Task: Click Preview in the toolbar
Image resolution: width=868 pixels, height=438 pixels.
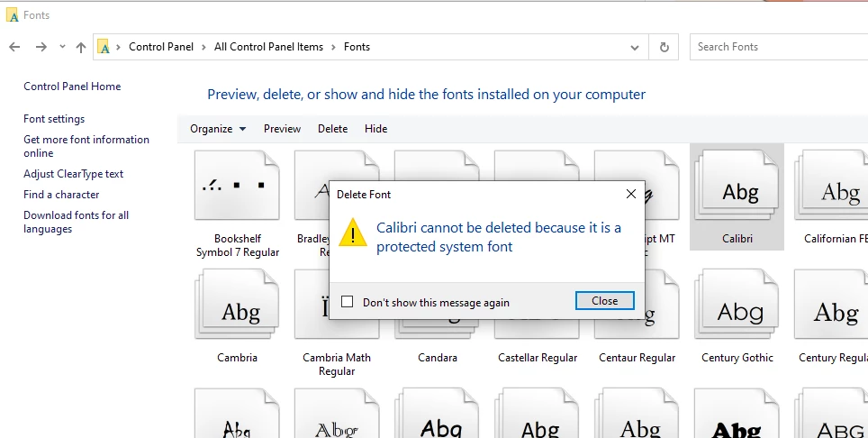Action: [283, 129]
